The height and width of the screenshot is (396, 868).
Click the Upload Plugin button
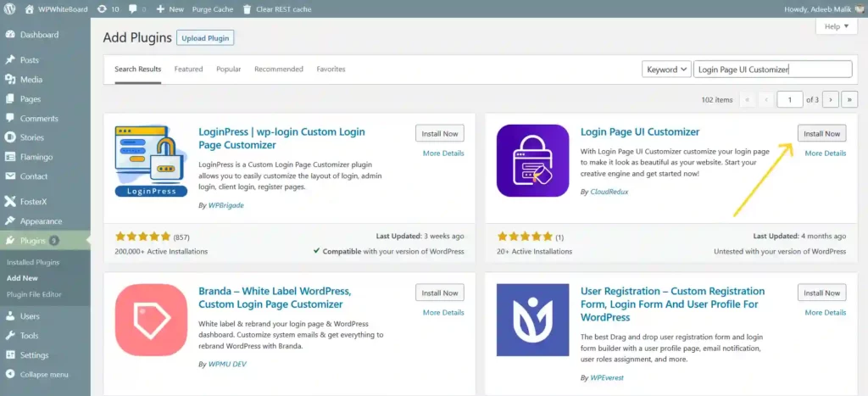[x=205, y=38]
